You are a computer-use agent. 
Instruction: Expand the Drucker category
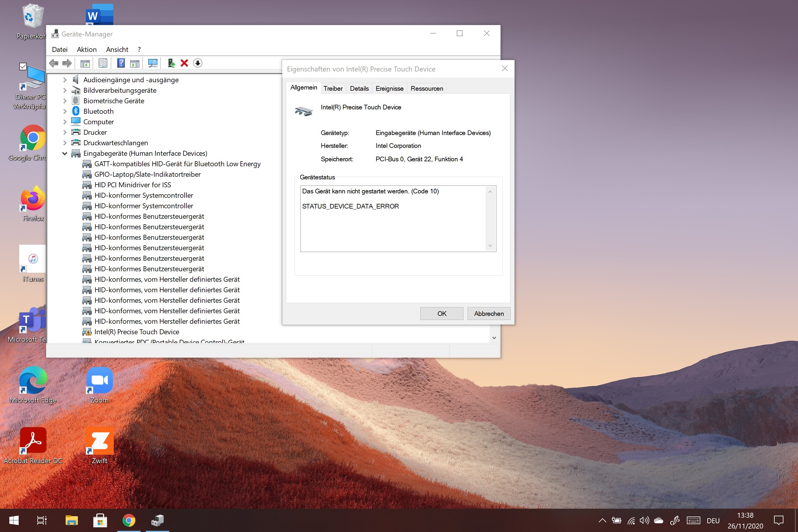click(x=65, y=132)
